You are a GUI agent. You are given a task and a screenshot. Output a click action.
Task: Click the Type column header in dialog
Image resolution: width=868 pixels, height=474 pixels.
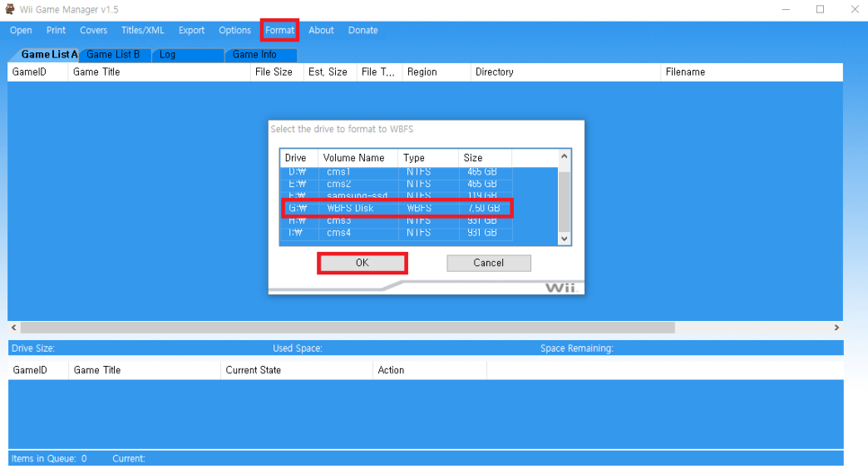[x=429, y=158]
